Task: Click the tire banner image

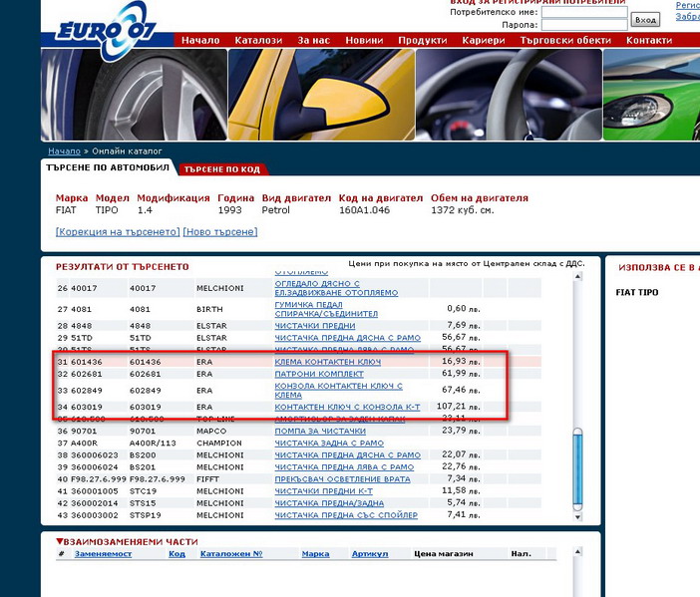Action: [x=134, y=94]
